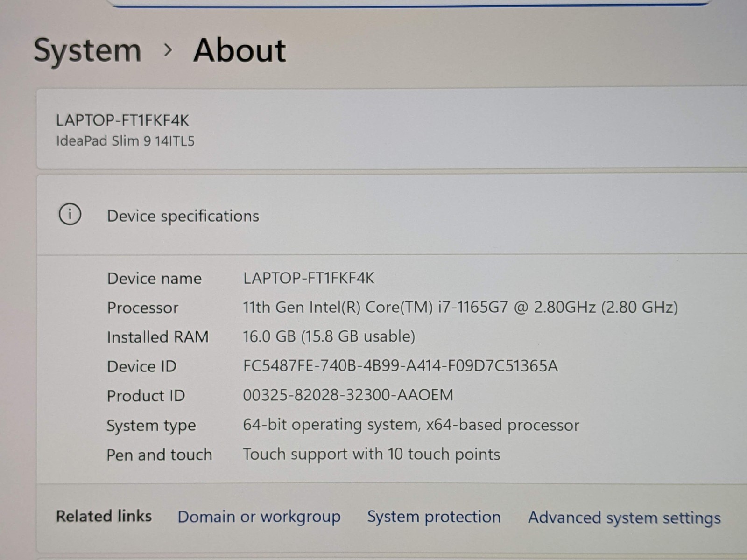Click the Pen and touch label
The height and width of the screenshot is (560, 747).
[x=159, y=455]
